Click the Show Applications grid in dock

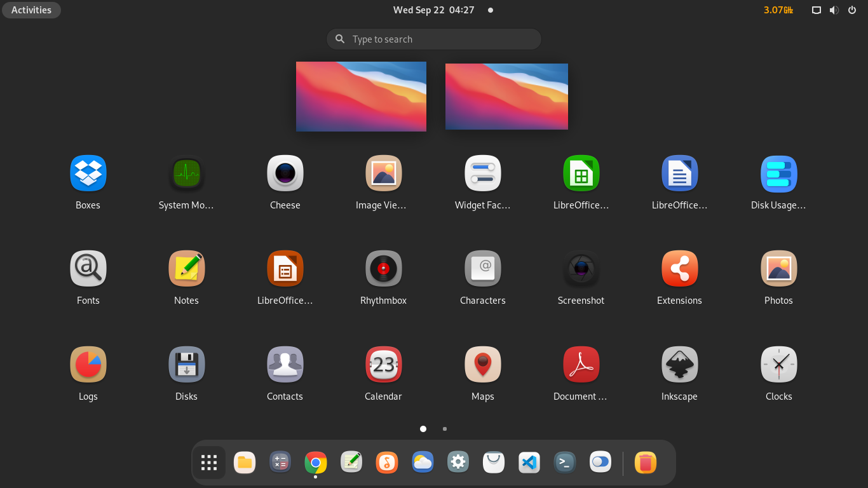coord(209,463)
